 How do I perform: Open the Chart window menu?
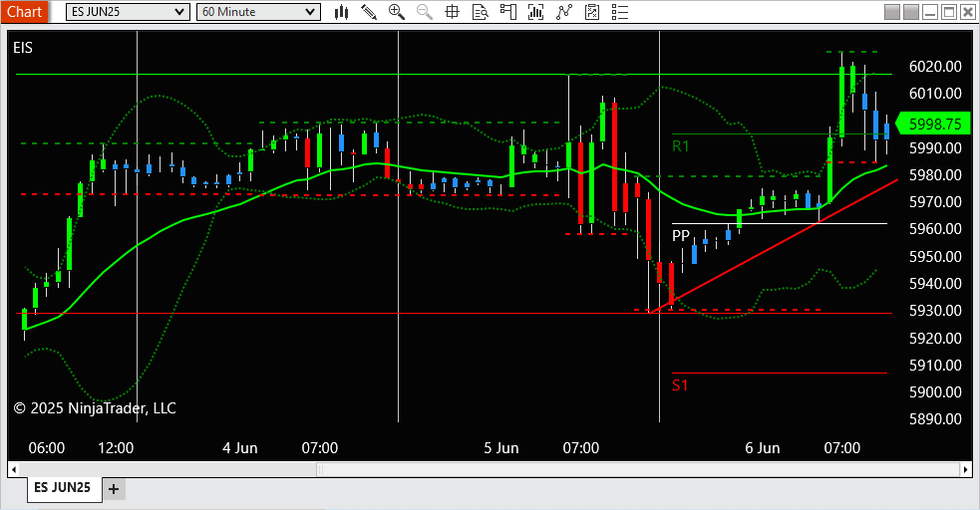(24, 12)
